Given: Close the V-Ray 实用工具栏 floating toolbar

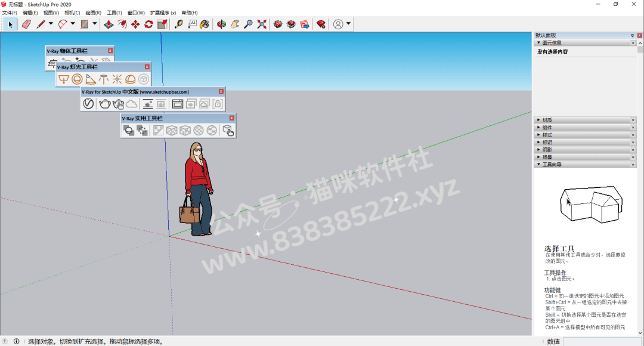Looking at the screenshot, I should [x=231, y=118].
